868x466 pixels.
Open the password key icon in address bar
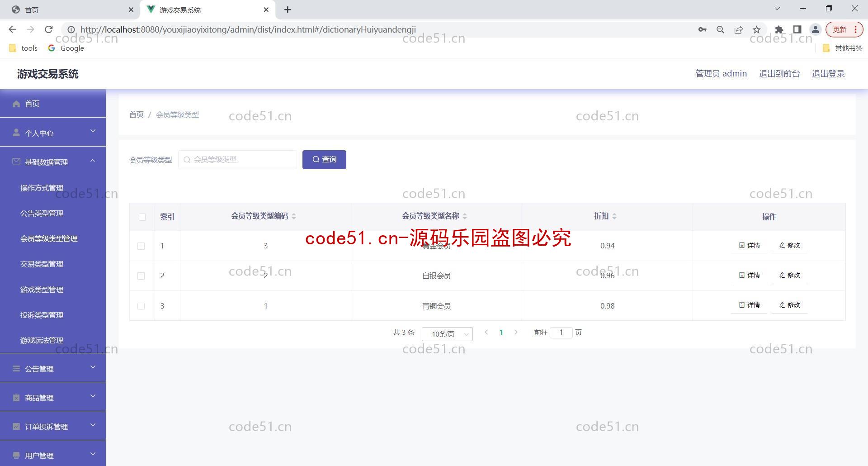[x=702, y=29]
